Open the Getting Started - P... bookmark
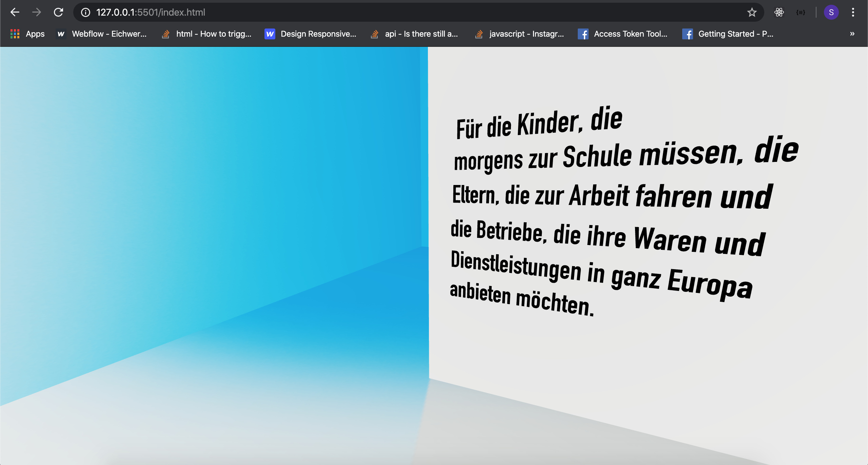 click(x=728, y=34)
